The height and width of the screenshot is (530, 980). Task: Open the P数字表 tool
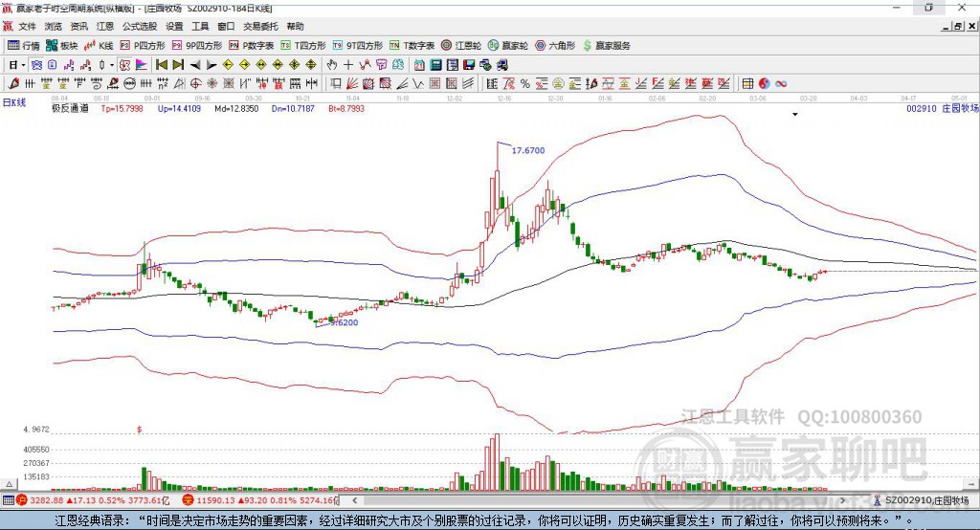(252, 46)
